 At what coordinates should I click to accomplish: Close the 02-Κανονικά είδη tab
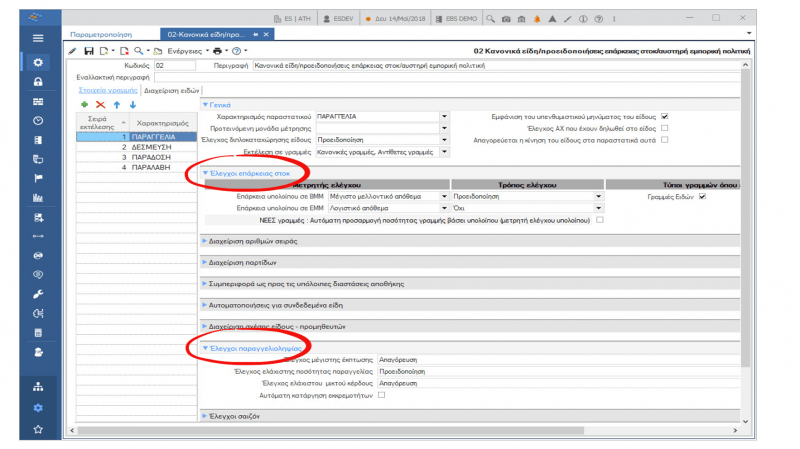266,34
